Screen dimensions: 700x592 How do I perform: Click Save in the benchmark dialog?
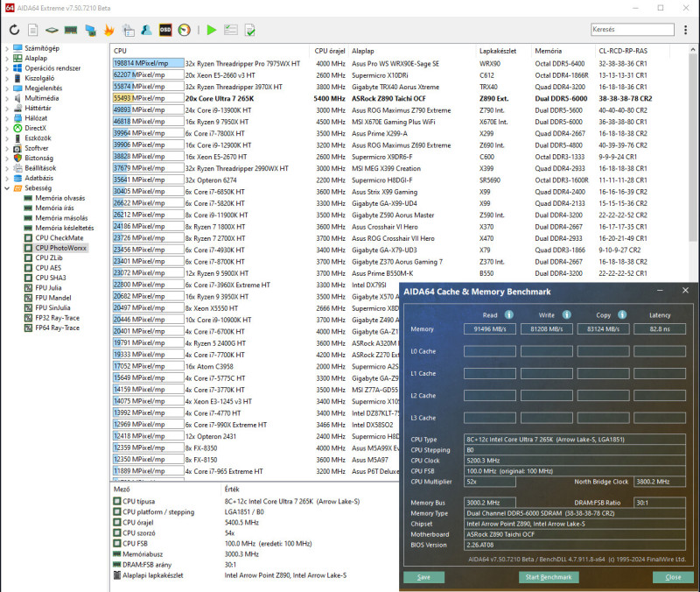point(423,577)
